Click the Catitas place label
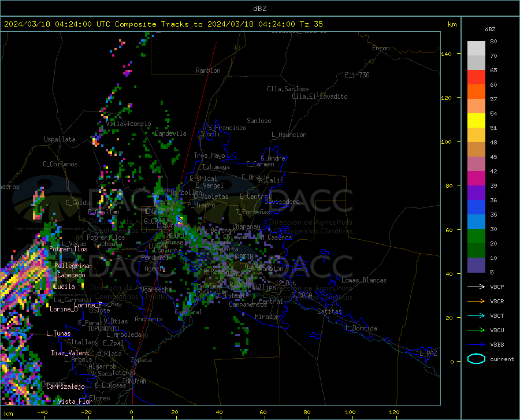 click(x=330, y=311)
